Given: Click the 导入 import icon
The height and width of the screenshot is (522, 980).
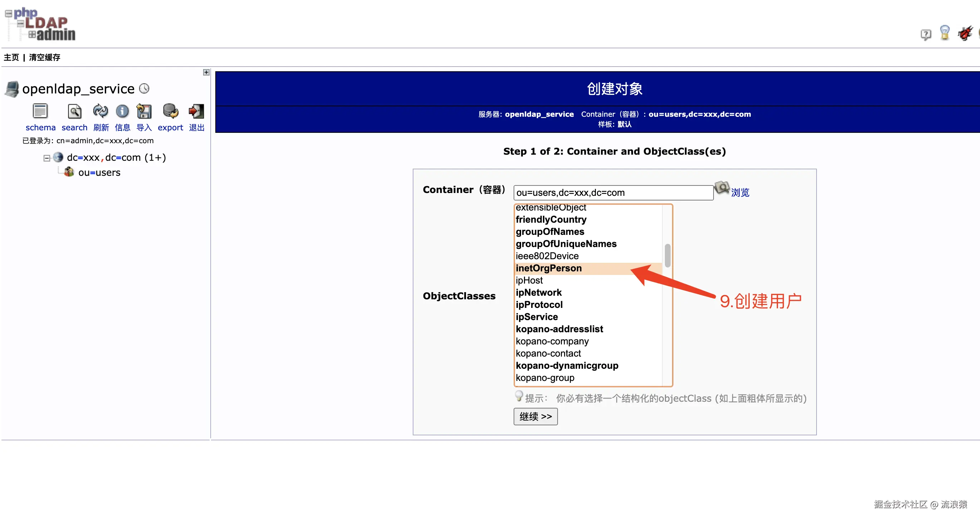Looking at the screenshot, I should coord(144,111).
